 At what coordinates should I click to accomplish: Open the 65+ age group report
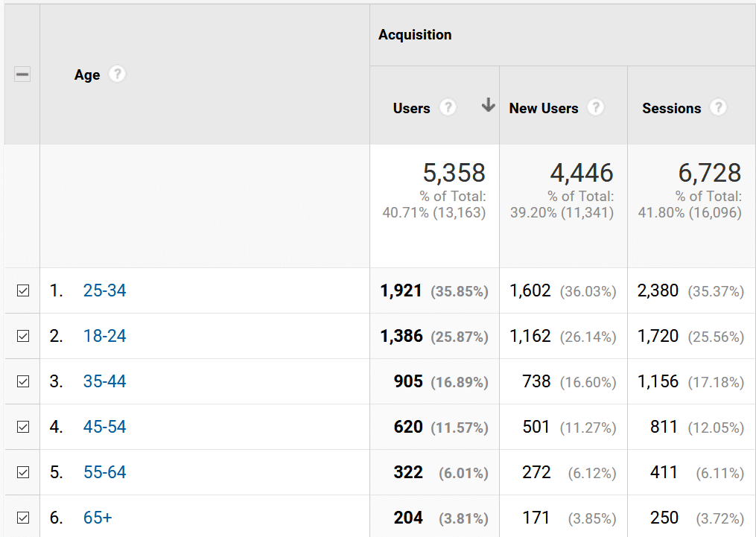(x=98, y=518)
